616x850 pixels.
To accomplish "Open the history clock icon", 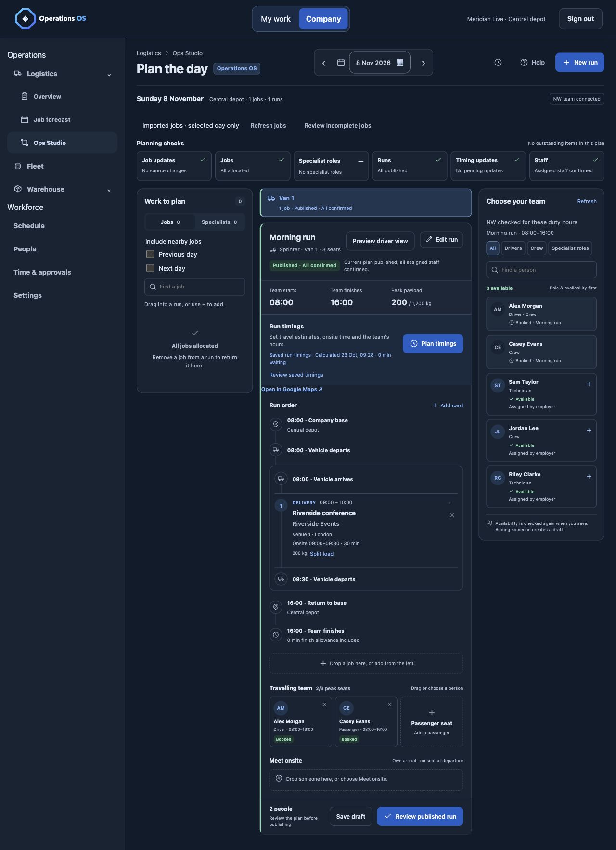I will click(x=498, y=63).
